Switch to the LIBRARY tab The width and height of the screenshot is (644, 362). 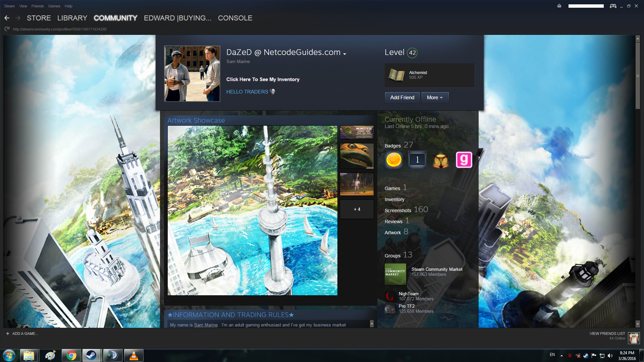[x=72, y=18]
